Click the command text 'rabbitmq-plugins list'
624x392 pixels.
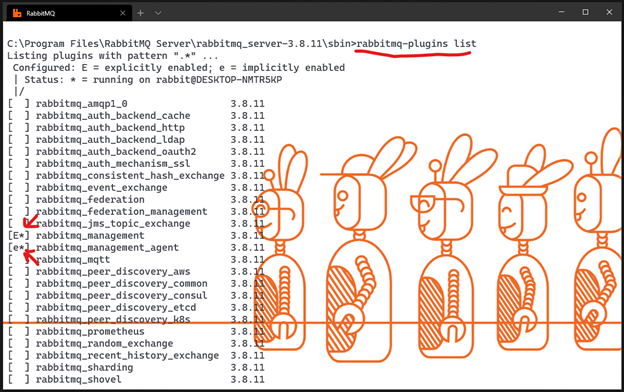[416, 44]
